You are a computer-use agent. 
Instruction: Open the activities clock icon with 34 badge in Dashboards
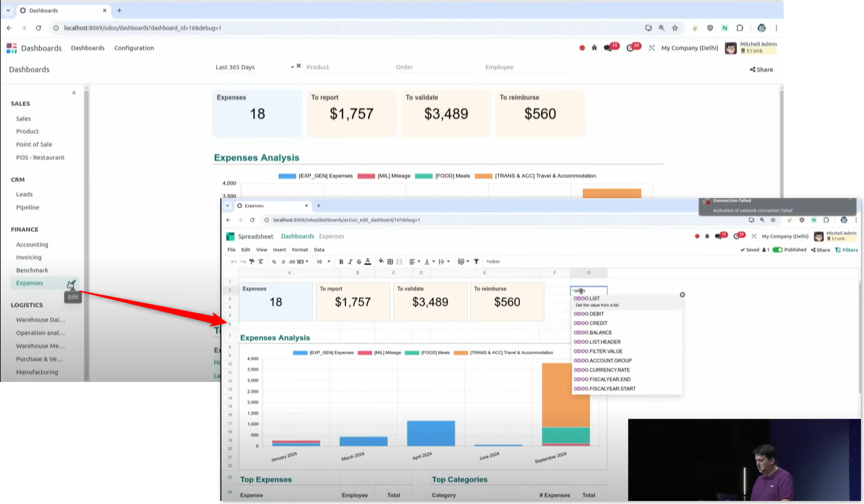tap(633, 47)
